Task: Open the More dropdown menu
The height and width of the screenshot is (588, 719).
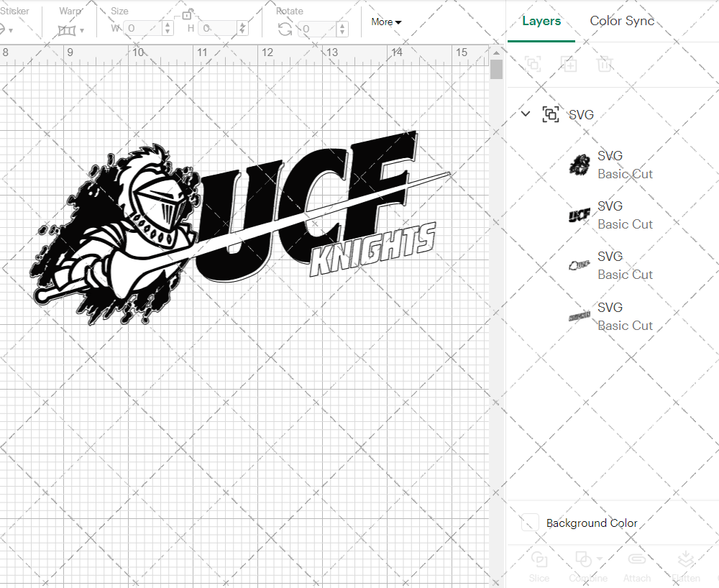Action: coord(385,22)
